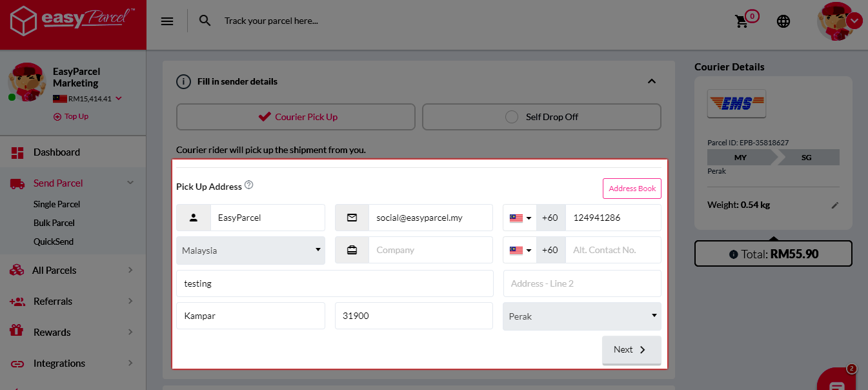Open the Perak state dropdown

[582, 316]
